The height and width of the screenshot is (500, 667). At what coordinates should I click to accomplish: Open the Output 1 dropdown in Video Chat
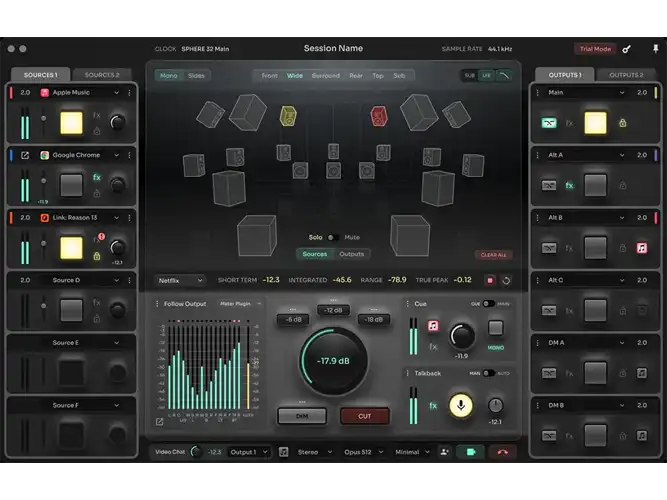(248, 452)
